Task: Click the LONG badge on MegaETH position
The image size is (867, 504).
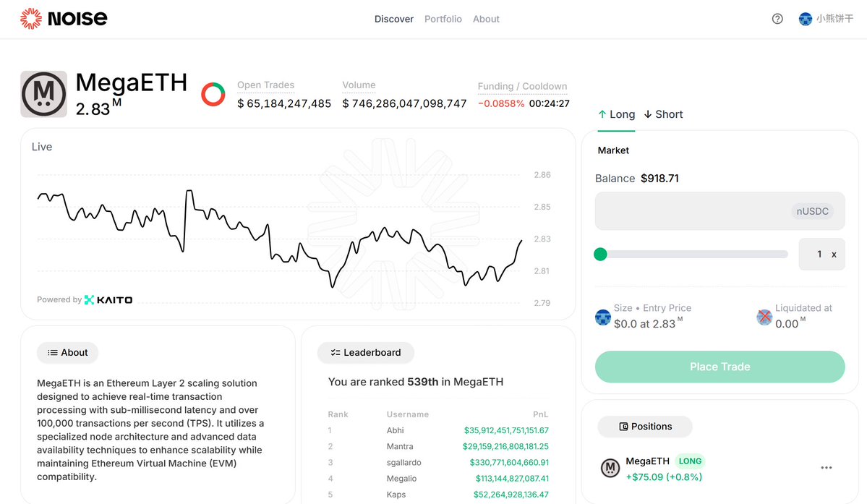Action: tap(690, 461)
